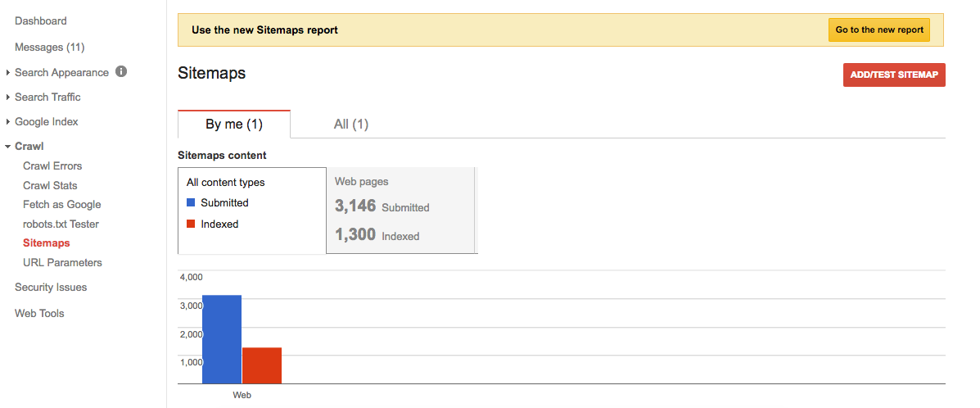The height and width of the screenshot is (408, 980).
Task: Click the Search Appearance info icon
Action: click(121, 72)
